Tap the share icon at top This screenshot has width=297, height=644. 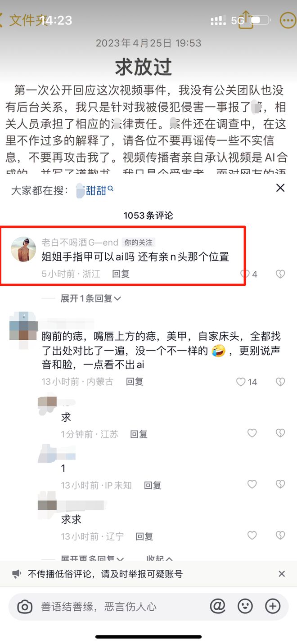(x=246, y=20)
